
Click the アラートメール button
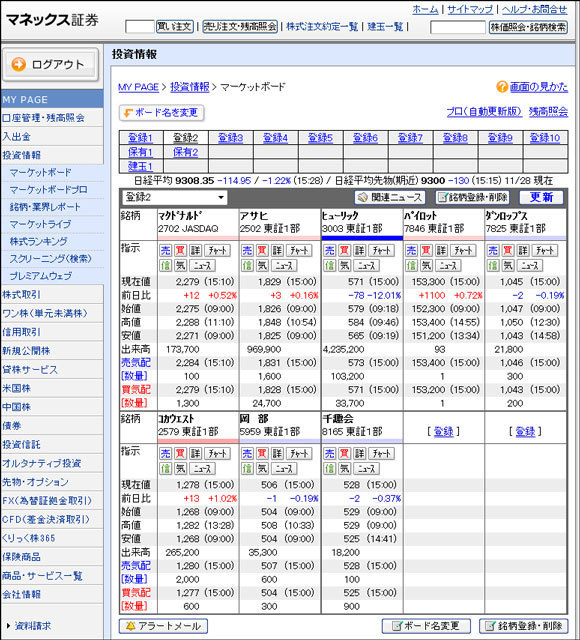coord(163,626)
